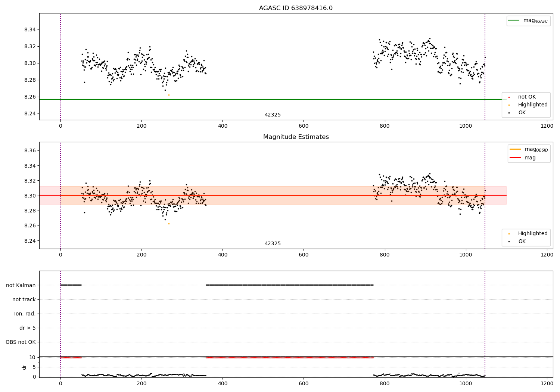This screenshot has height=392, width=560.
Task: Select the mag AGASC green legend entry
Action: [528, 21]
